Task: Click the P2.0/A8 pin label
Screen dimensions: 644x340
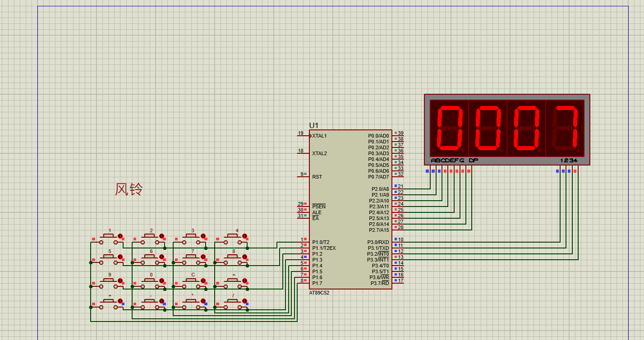Action: point(380,189)
